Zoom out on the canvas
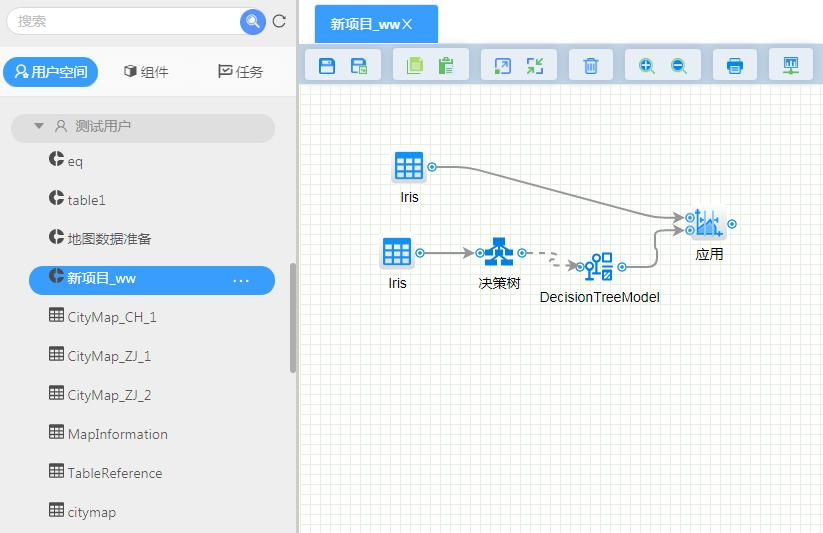Image resolution: width=823 pixels, height=533 pixels. coord(679,66)
